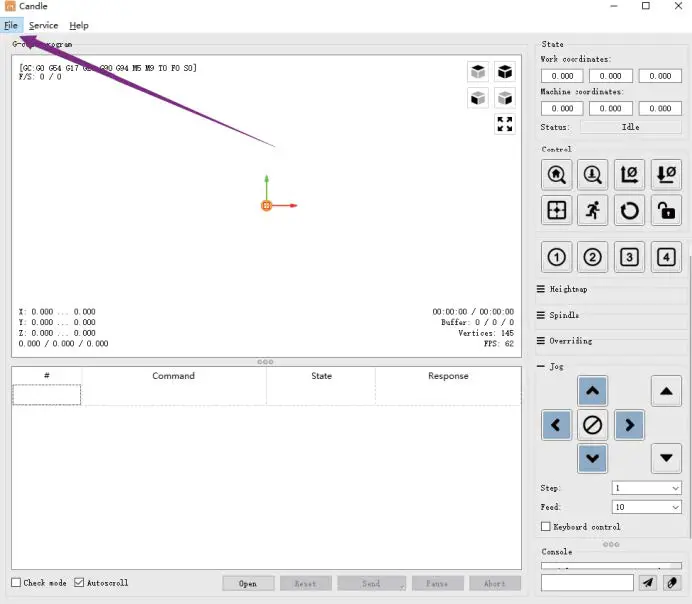Click the Send button
692x604 pixels.
372,583
